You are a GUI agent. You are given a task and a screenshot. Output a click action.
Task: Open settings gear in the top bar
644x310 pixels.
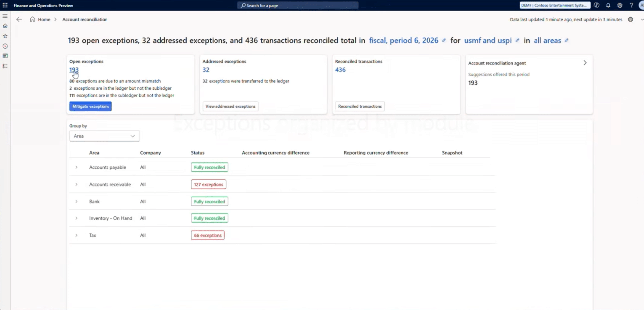[x=620, y=5]
